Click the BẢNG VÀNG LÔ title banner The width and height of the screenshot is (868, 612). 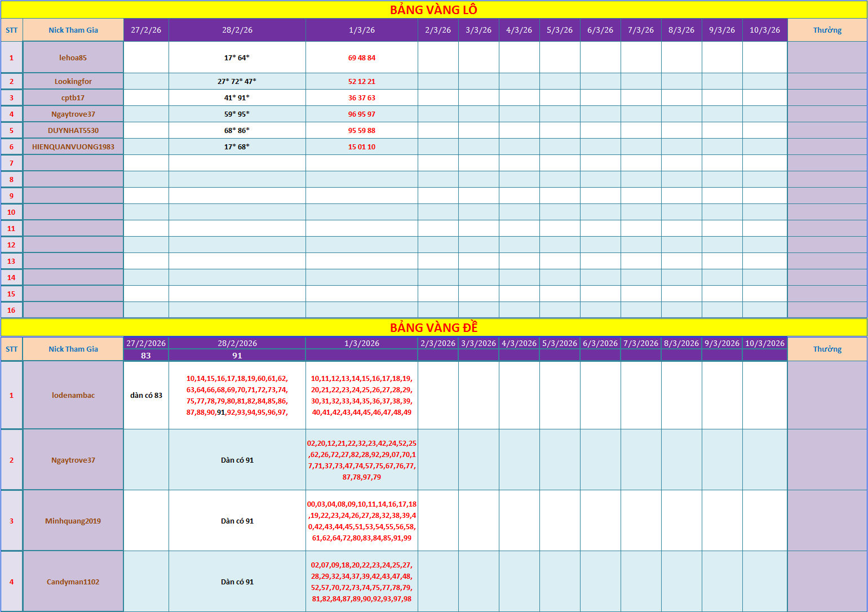click(433, 10)
